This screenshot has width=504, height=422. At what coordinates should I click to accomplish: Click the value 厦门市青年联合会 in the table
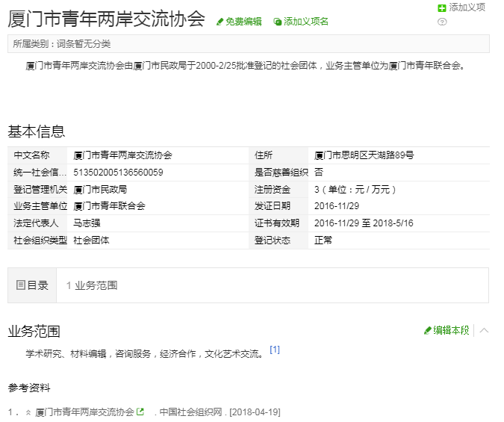coord(109,206)
